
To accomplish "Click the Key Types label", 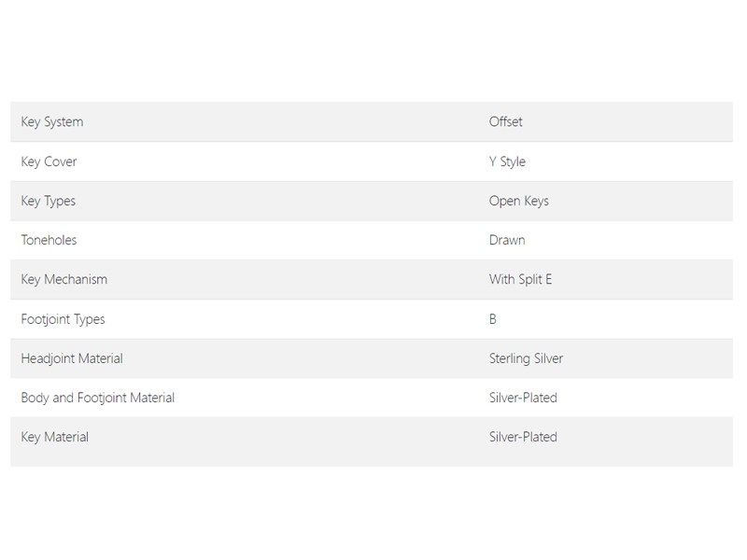I will pos(49,201).
